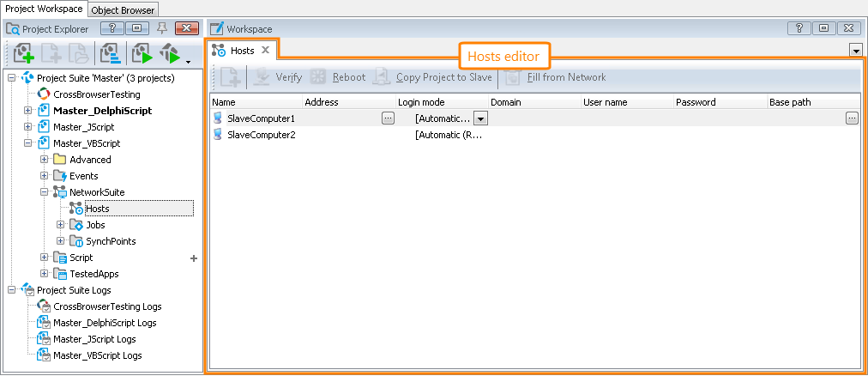Click the Hosts node icon in tree
Image resolution: width=868 pixels, height=376 pixels.
[x=76, y=209]
